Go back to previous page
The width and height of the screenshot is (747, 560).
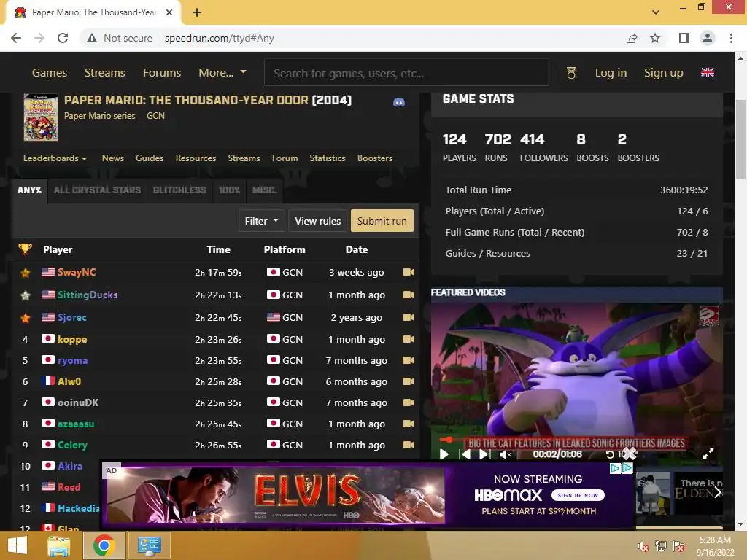click(16, 38)
